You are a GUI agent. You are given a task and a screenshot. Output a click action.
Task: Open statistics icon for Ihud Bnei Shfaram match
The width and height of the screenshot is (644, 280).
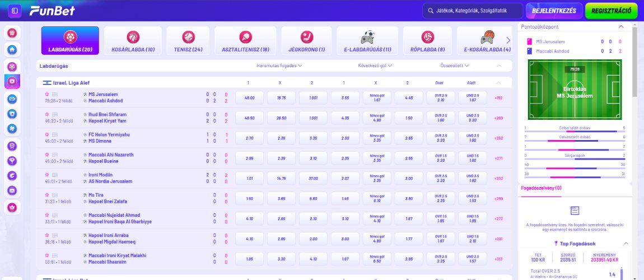(x=55, y=114)
